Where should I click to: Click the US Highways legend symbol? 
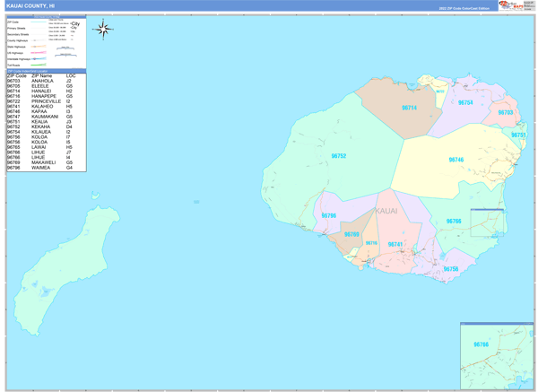38,54
